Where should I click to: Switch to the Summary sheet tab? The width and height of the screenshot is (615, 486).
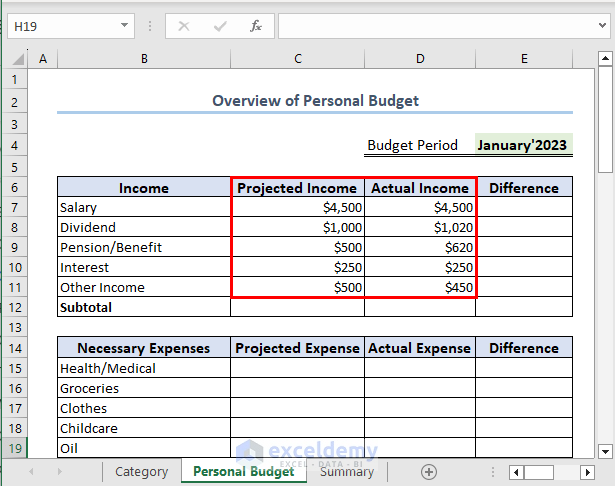point(347,471)
